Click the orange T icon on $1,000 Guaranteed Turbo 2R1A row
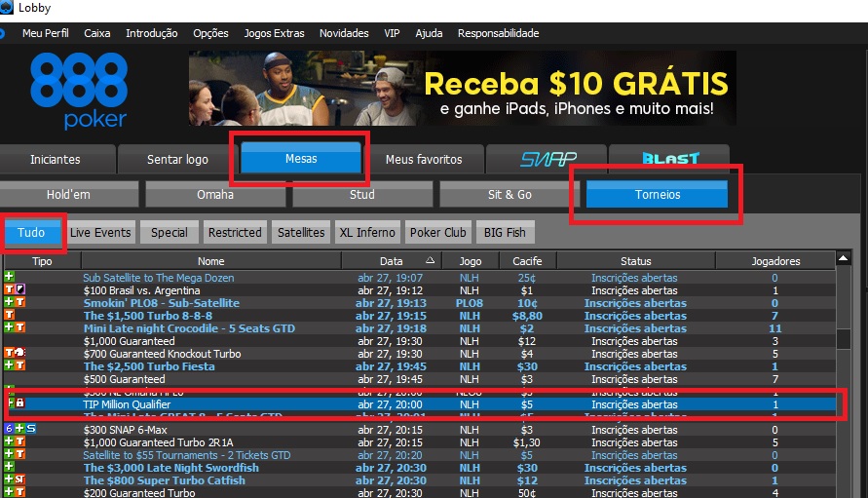This screenshot has height=498, width=868. [x=19, y=441]
